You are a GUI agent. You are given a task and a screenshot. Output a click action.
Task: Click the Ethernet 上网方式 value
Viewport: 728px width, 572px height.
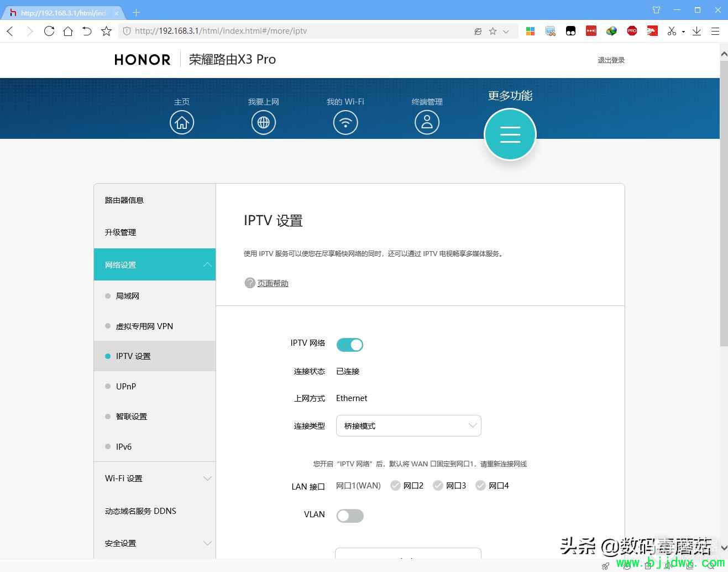pyautogui.click(x=352, y=398)
